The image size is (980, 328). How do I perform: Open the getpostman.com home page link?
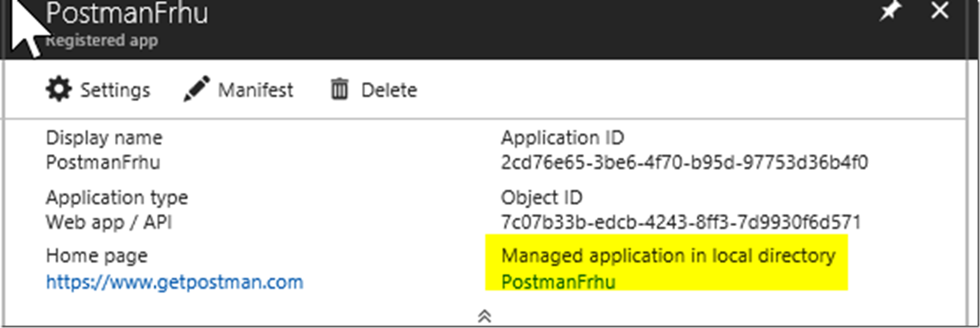point(175,282)
